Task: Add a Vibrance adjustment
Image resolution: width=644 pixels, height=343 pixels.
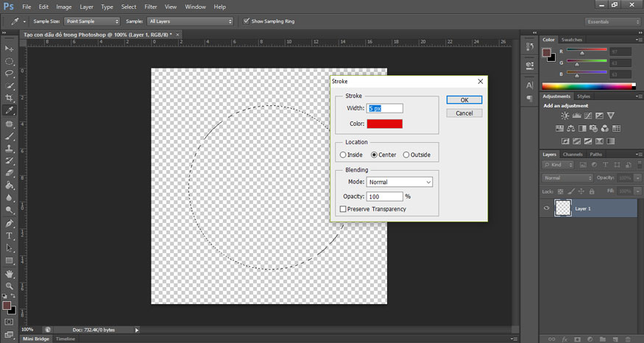Action: tap(611, 116)
